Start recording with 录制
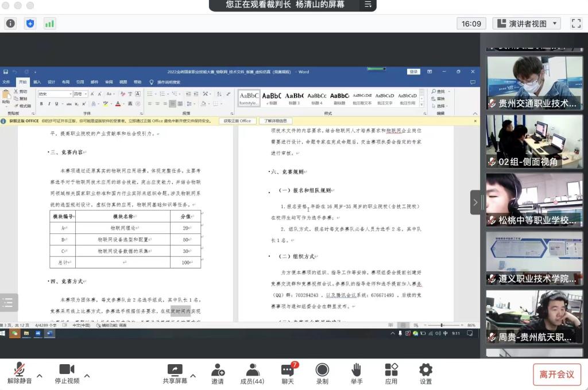 click(322, 374)
